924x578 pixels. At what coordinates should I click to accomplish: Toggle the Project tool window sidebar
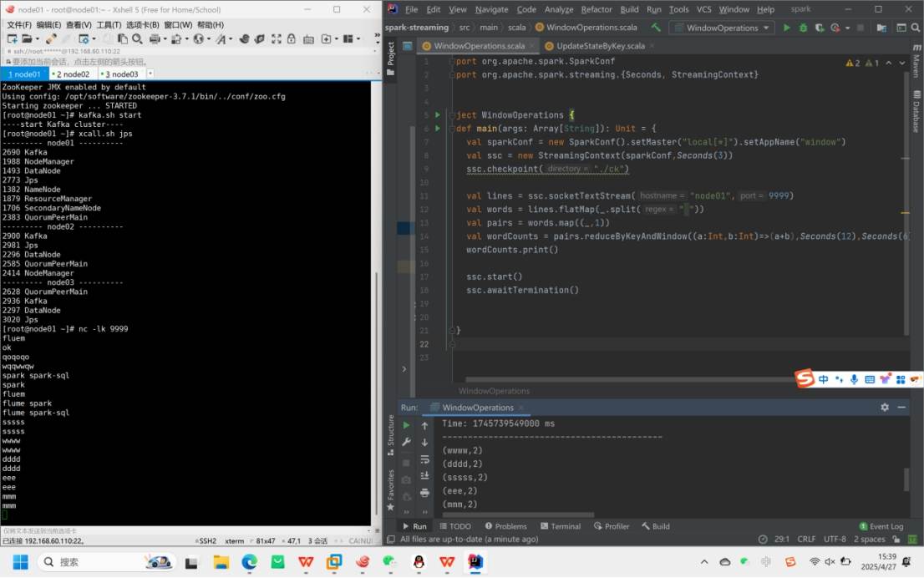click(390, 59)
